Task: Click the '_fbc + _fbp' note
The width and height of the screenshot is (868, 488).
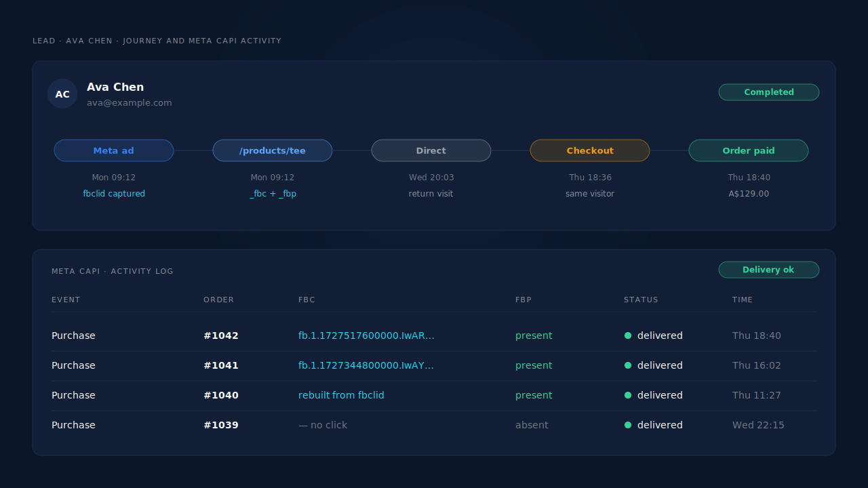Action: [x=273, y=194]
